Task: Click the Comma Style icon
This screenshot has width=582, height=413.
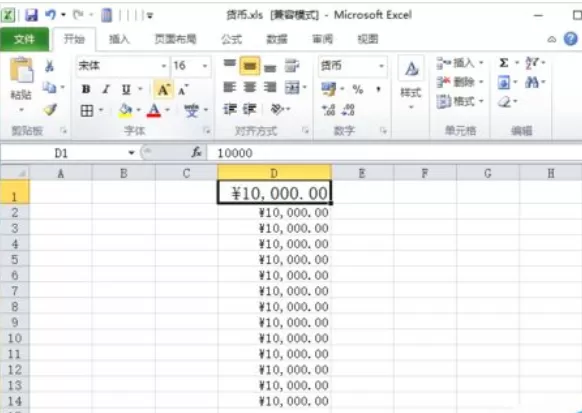Action: pyautogui.click(x=378, y=89)
